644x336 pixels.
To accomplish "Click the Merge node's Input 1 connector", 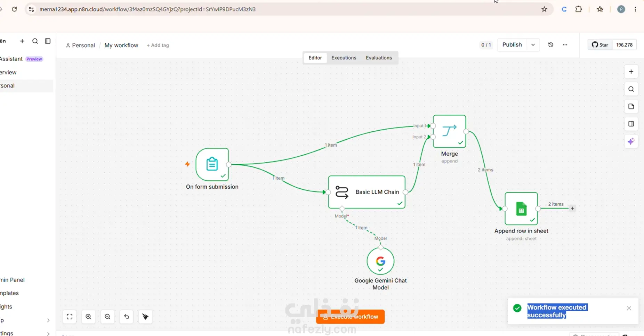I will (433, 126).
